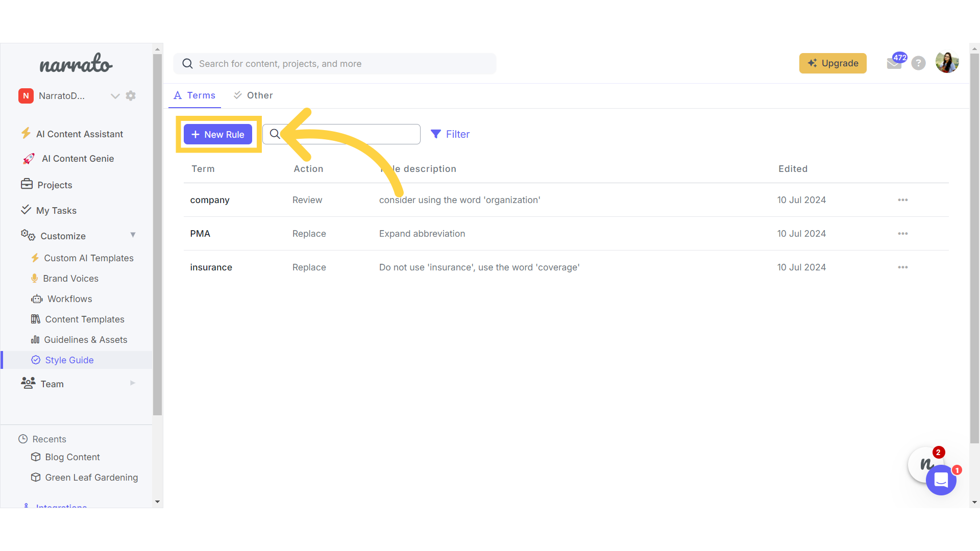The height and width of the screenshot is (551, 980).
Task: Open options menu for PMA rule
Action: 902,234
